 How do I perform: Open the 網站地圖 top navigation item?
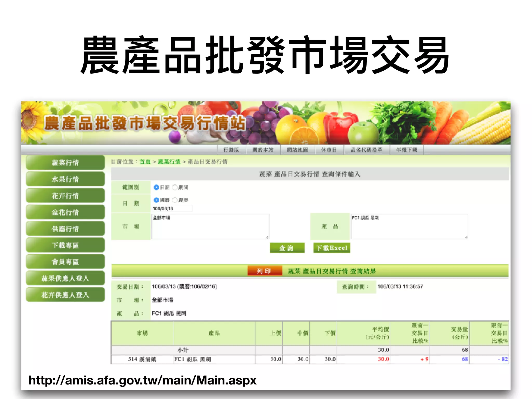point(297,150)
